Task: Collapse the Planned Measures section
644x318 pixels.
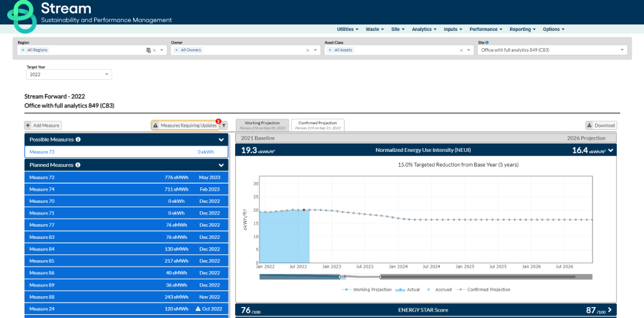Action: coord(222,165)
